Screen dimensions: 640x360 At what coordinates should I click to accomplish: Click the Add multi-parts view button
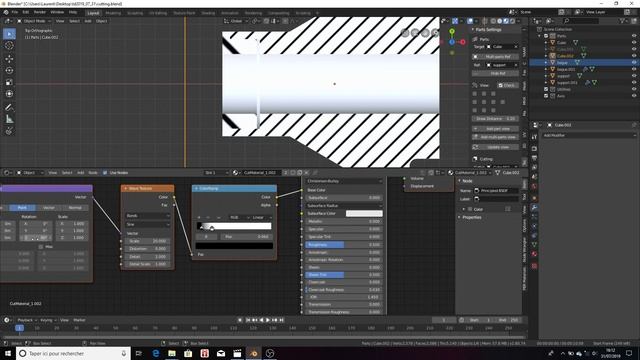[x=496, y=137]
